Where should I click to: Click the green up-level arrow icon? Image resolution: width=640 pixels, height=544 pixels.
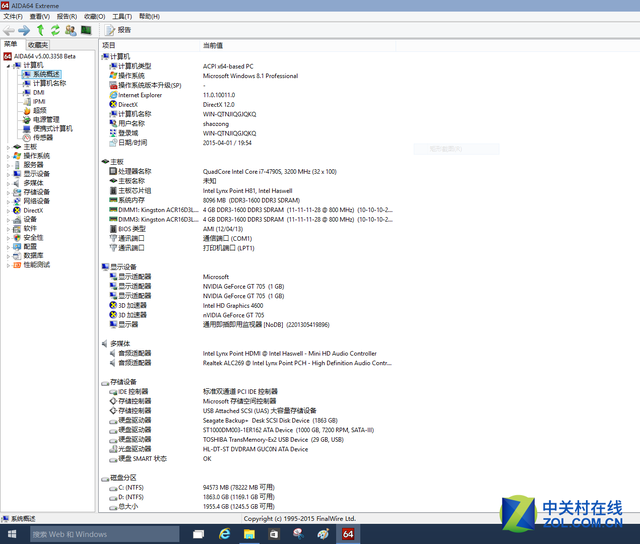(x=40, y=30)
